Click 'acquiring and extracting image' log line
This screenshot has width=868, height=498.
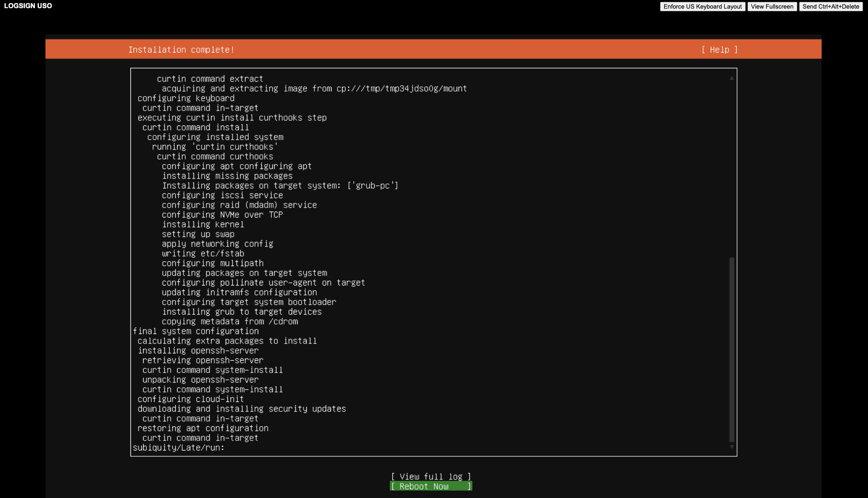314,89
